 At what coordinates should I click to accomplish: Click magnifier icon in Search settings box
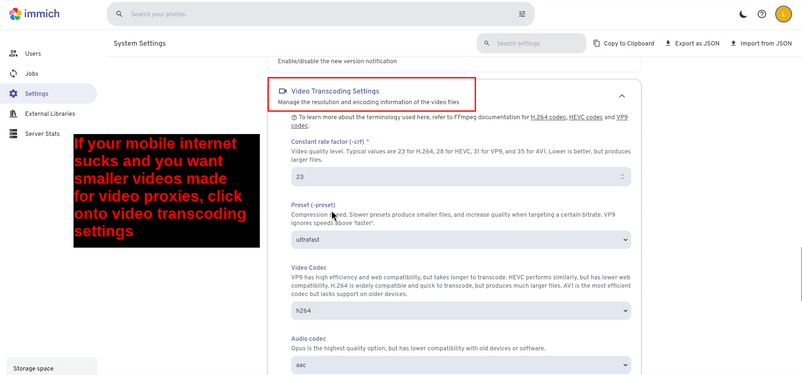click(x=486, y=43)
